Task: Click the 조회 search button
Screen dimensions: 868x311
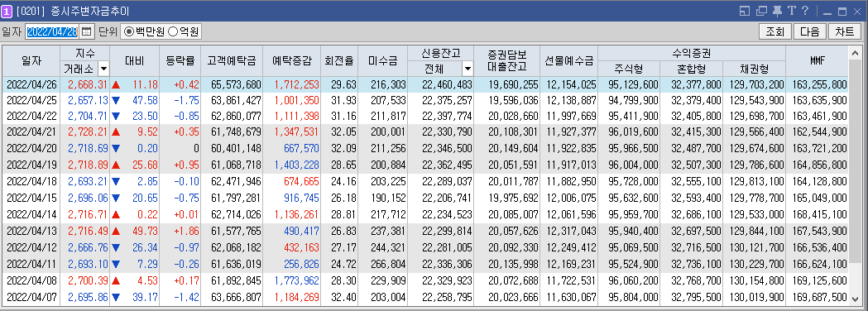Action: [x=775, y=31]
